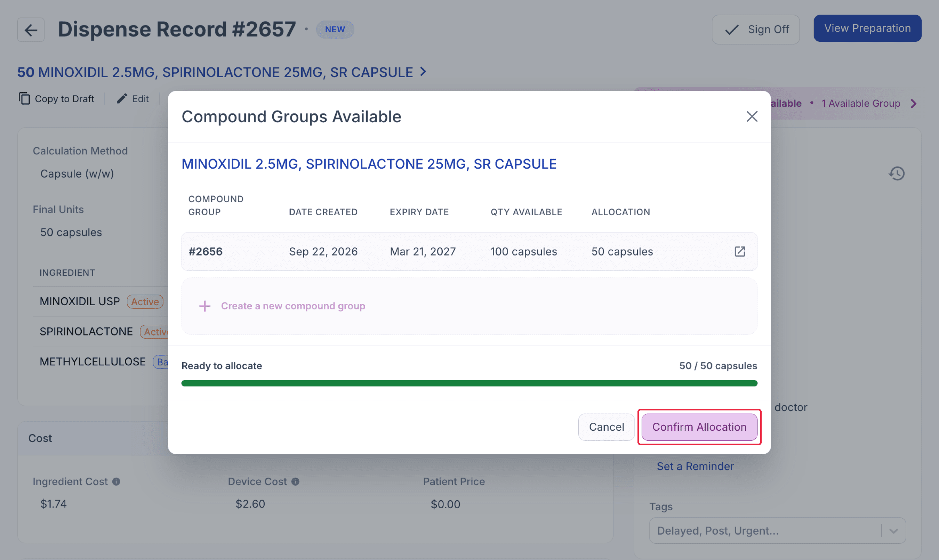Click the 1 Available Group label
The height and width of the screenshot is (560, 939).
[x=861, y=103]
